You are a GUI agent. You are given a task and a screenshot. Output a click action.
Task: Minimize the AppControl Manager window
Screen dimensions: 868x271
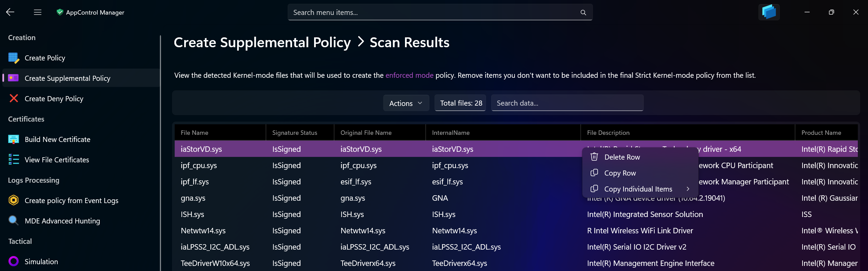807,12
